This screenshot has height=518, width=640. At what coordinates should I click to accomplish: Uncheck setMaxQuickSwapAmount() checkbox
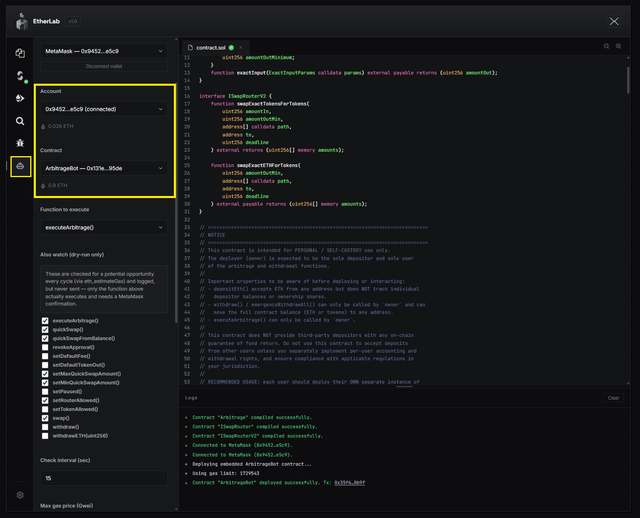45,374
